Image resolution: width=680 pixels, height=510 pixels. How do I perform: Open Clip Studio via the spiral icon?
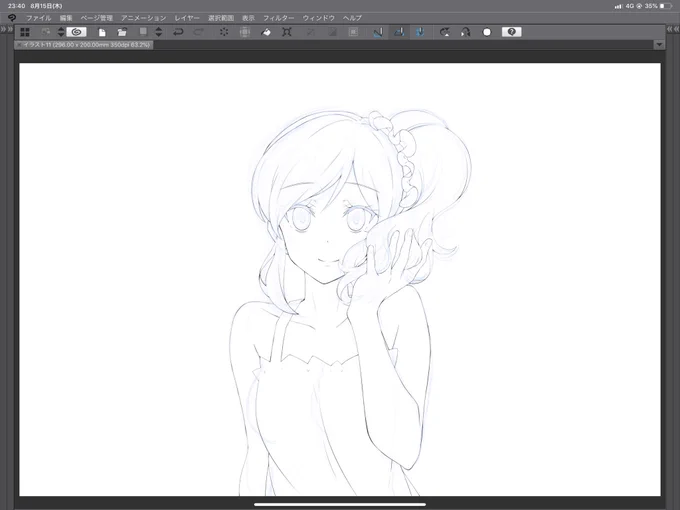(77, 32)
